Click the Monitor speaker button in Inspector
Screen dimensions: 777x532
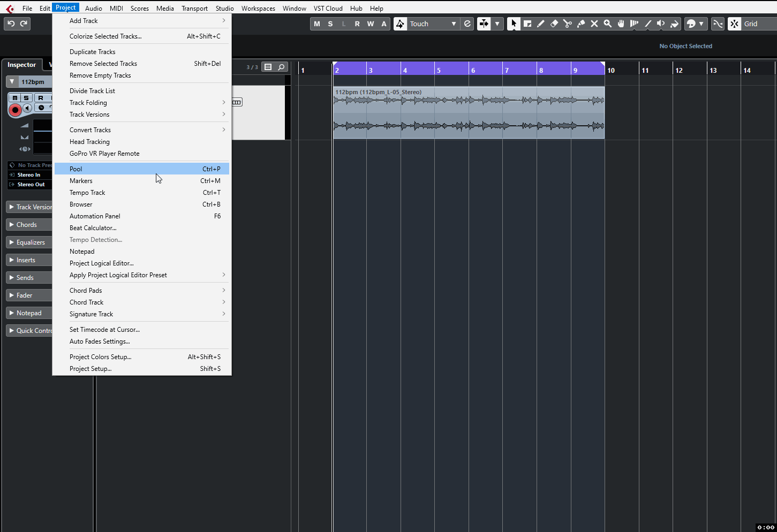click(x=27, y=108)
